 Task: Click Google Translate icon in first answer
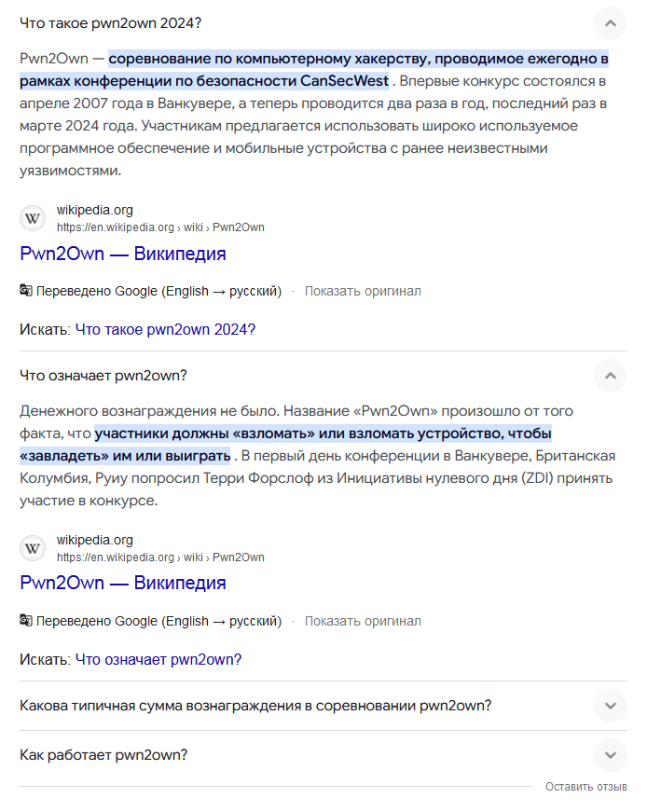(26, 291)
